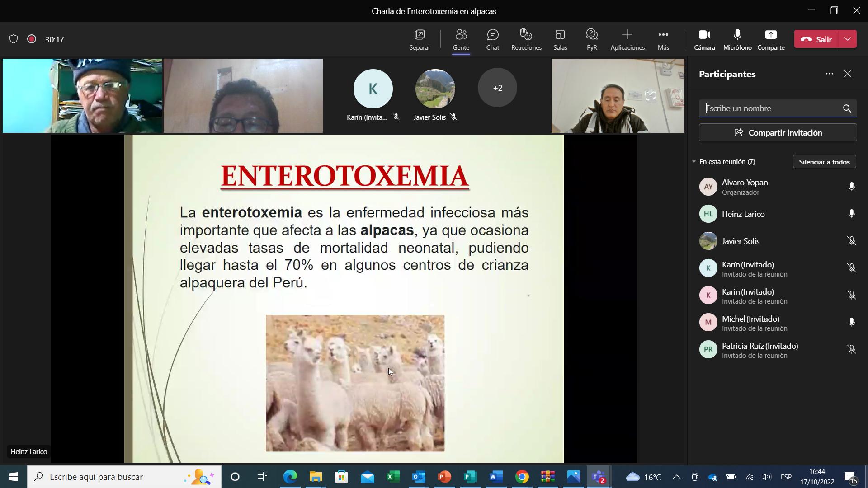Open Participantes panel more options
Screen dimensions: 868x488
[x=829, y=74]
